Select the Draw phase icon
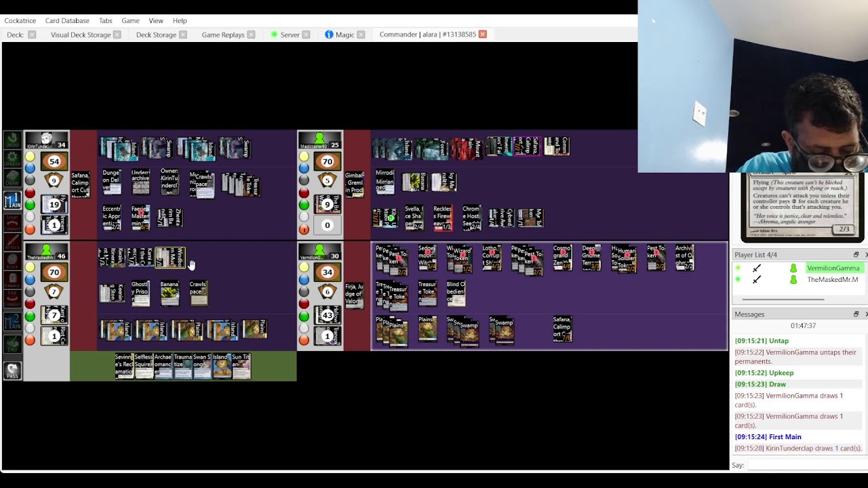 coord(12,178)
